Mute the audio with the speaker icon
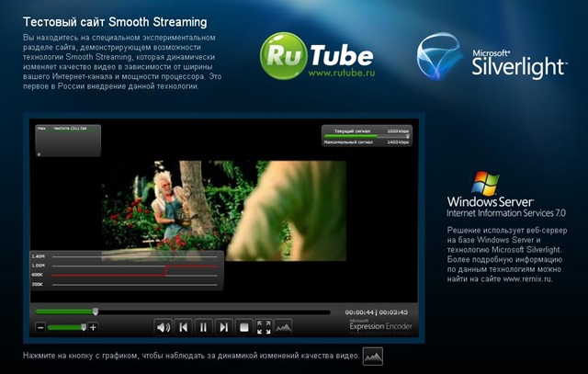Viewport: 588px width, 374px height. (x=164, y=327)
